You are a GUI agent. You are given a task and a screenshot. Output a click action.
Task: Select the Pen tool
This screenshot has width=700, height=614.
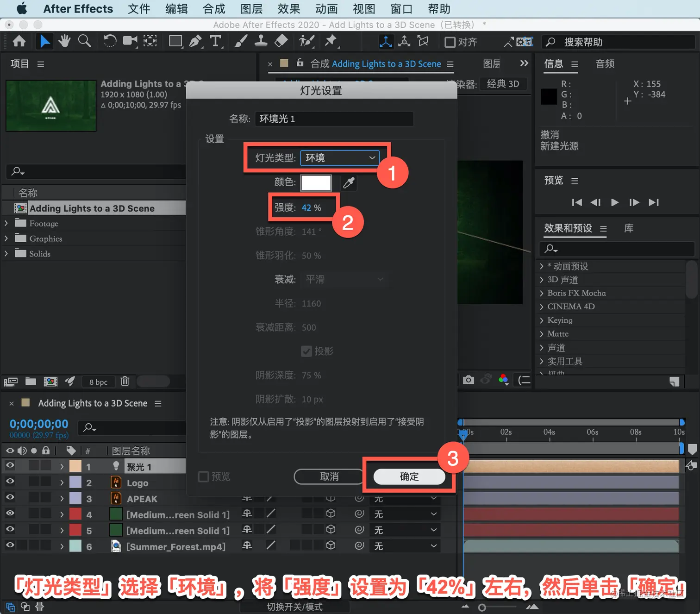pos(196,42)
